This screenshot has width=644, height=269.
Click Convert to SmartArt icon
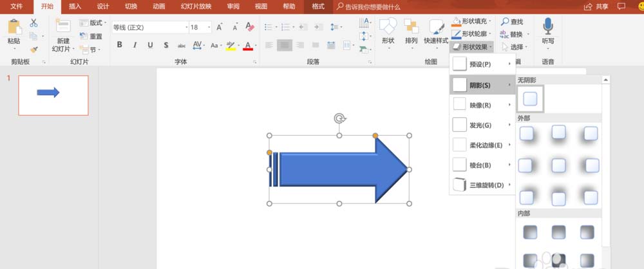pos(365,50)
